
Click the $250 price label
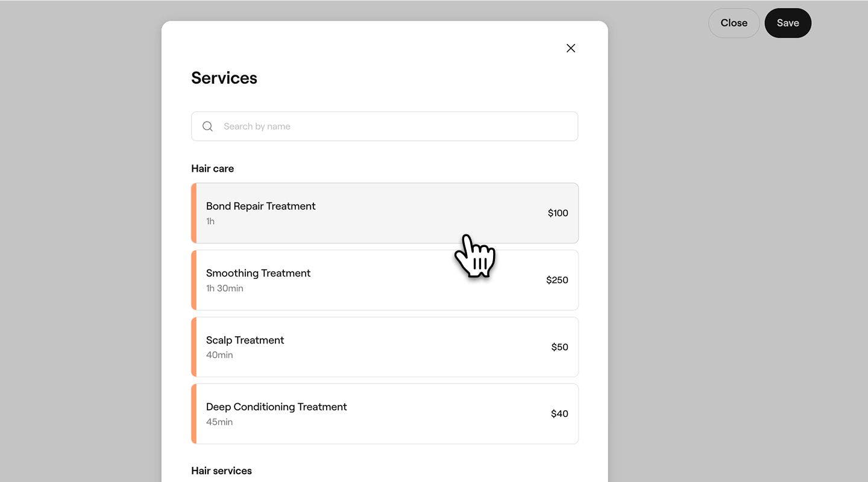pyautogui.click(x=557, y=280)
